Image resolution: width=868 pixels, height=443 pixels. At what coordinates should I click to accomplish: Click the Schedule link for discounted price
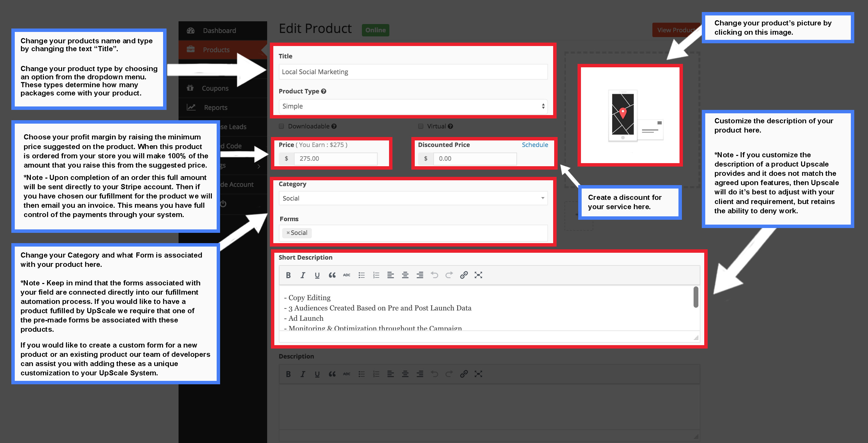[x=535, y=145]
